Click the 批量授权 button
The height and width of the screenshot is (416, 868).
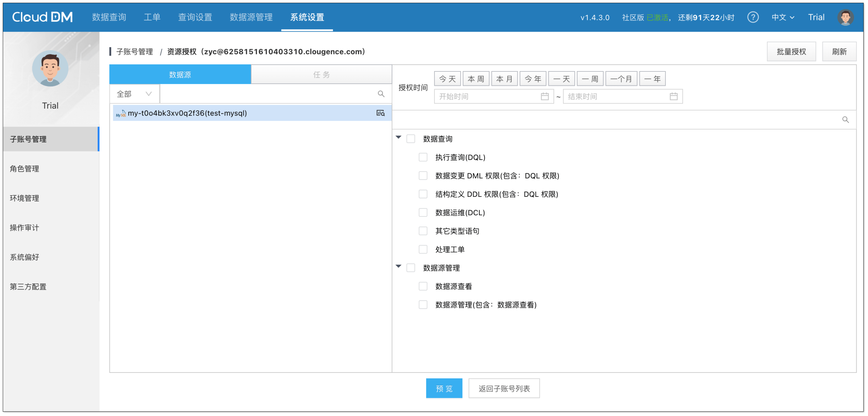coord(791,51)
